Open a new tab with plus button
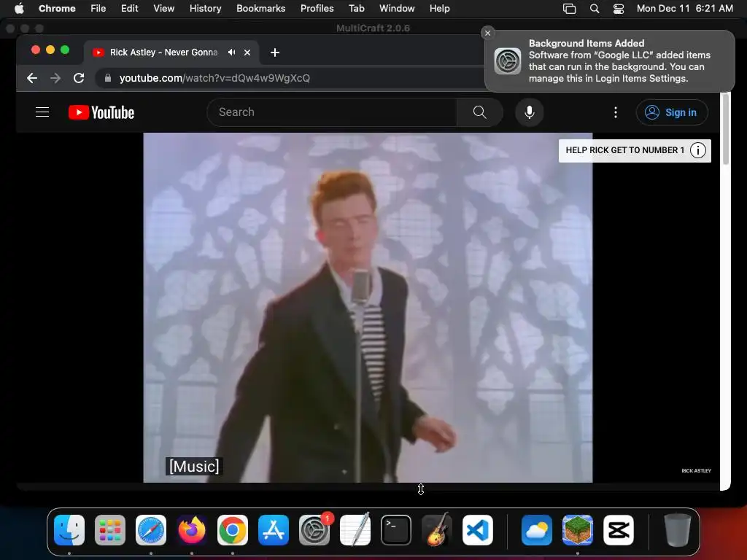The height and width of the screenshot is (560, 747). [x=275, y=52]
